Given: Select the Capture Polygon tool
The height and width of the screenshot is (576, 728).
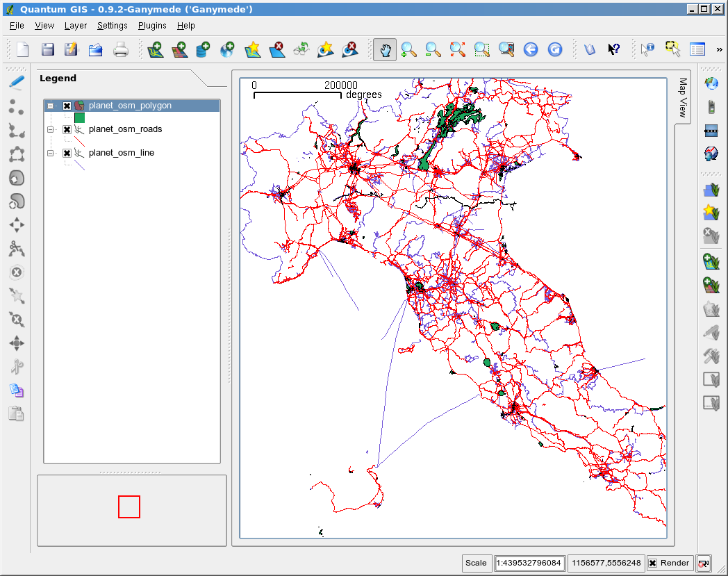Looking at the screenshot, I should 17,154.
